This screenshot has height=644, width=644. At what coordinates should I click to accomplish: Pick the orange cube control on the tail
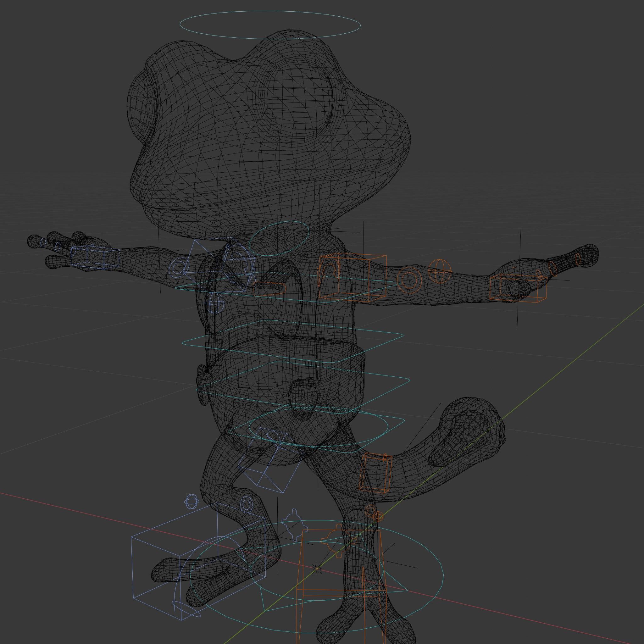point(375,473)
